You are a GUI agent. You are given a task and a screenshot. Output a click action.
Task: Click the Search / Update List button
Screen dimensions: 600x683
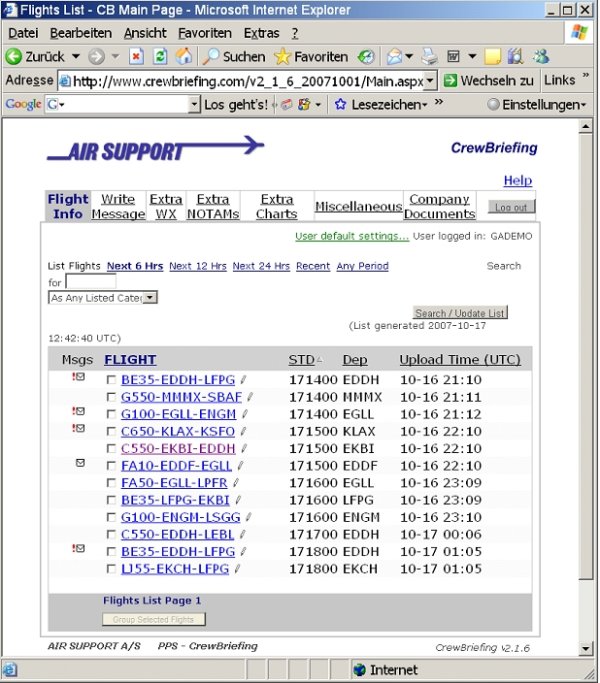pyautogui.click(x=460, y=313)
